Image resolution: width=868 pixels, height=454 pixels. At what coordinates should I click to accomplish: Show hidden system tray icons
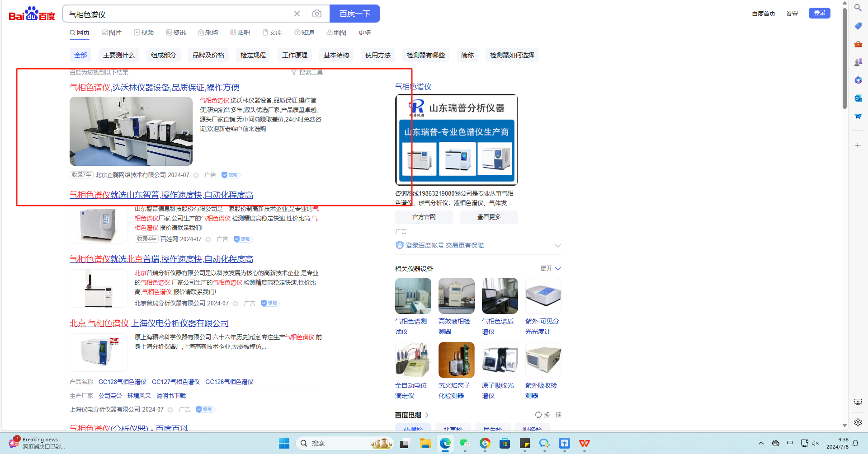tap(761, 443)
